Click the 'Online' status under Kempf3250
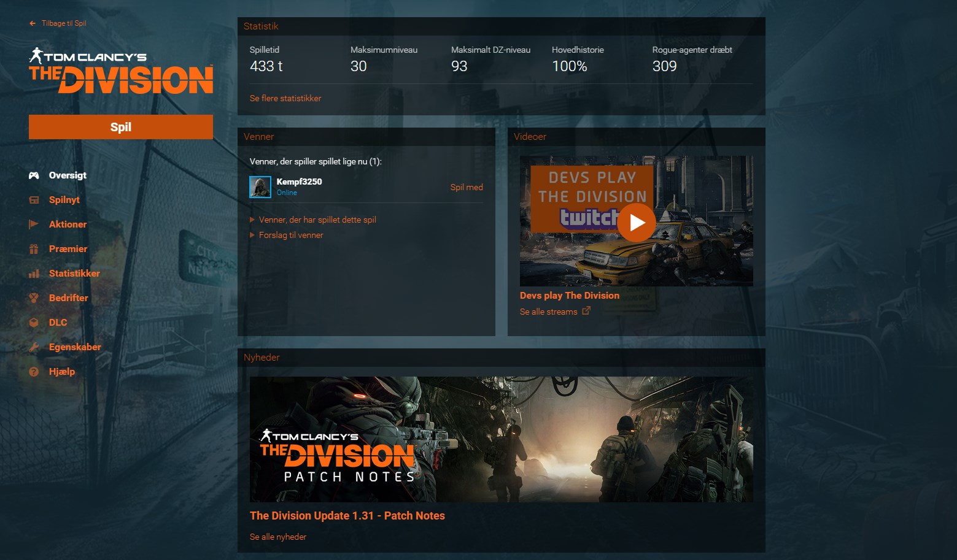The image size is (957, 560). [287, 193]
